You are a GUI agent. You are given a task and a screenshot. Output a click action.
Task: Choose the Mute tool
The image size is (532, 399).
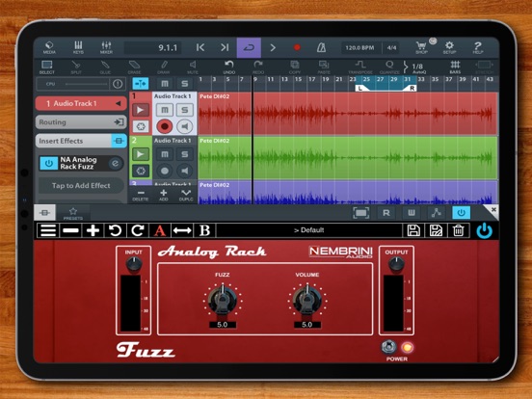click(193, 67)
